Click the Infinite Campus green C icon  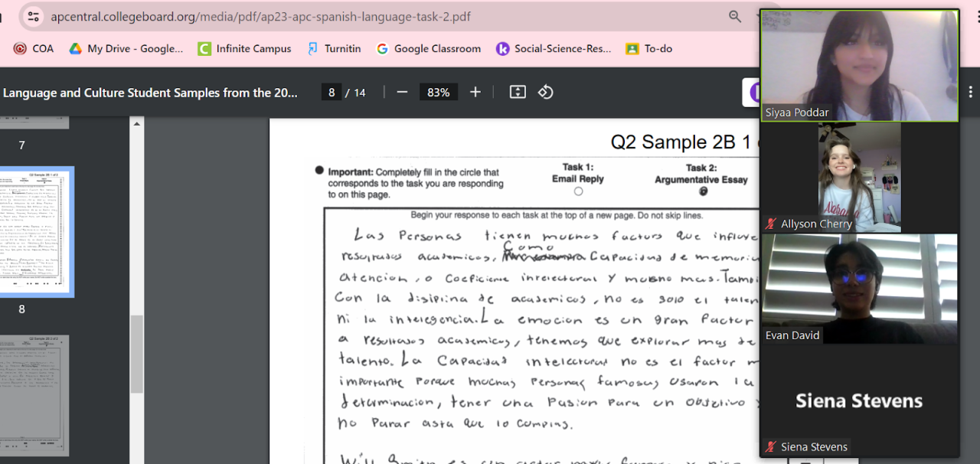(204, 48)
